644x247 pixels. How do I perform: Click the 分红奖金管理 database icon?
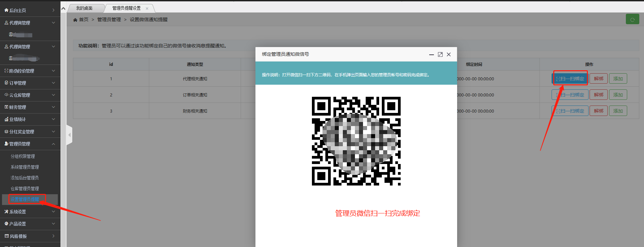pos(6,132)
